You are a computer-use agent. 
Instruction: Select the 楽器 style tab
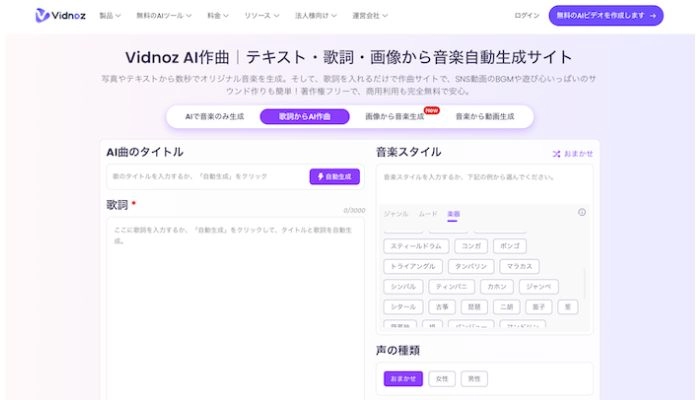(x=454, y=214)
